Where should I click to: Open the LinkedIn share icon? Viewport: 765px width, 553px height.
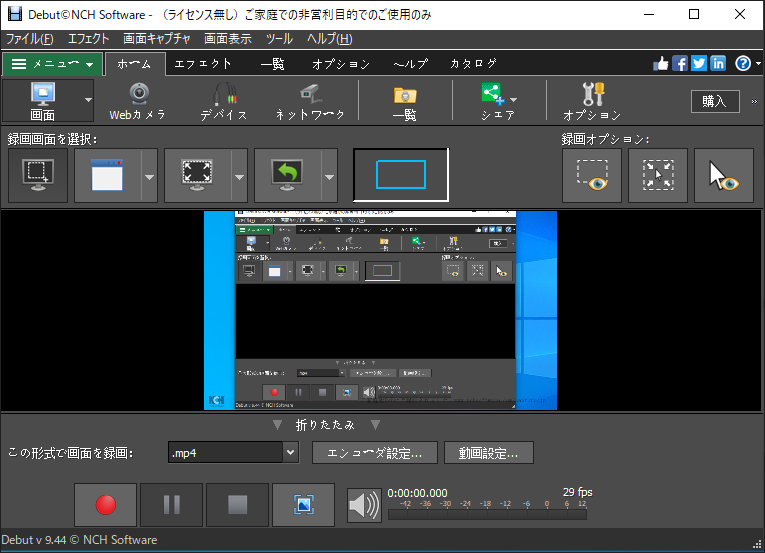(718, 63)
